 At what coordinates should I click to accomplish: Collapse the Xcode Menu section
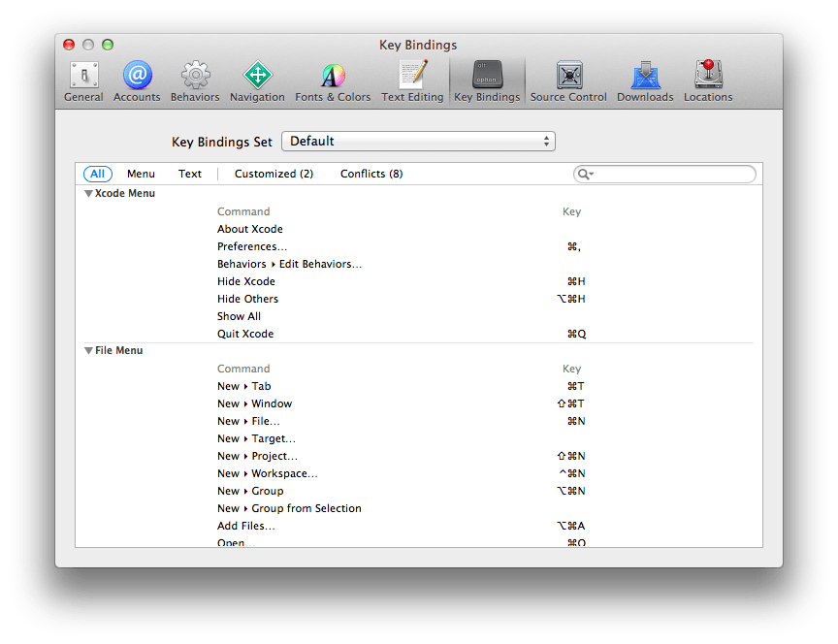point(88,193)
